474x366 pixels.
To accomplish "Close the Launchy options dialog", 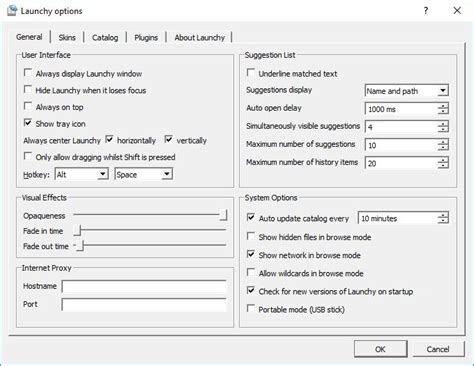I will (x=457, y=11).
